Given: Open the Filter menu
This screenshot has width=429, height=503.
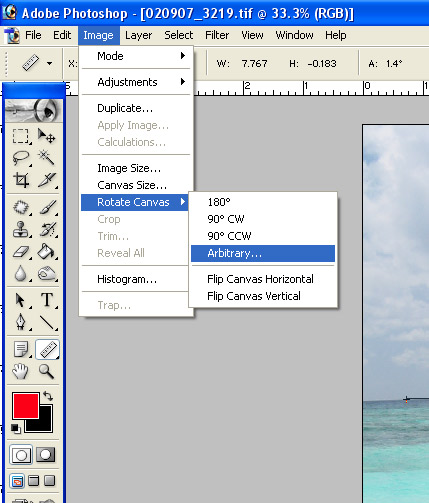Looking at the screenshot, I should [217, 35].
